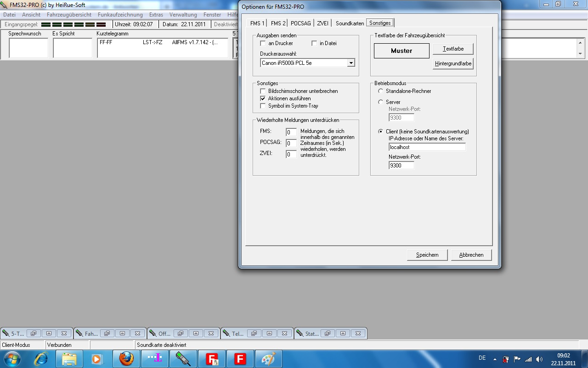This screenshot has height=368, width=588.
Task: Click the volume speaker tray icon
Action: click(x=539, y=359)
